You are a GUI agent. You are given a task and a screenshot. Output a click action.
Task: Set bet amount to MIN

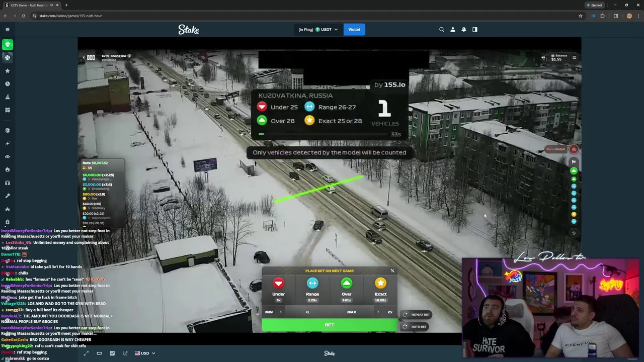pyautogui.click(x=269, y=312)
